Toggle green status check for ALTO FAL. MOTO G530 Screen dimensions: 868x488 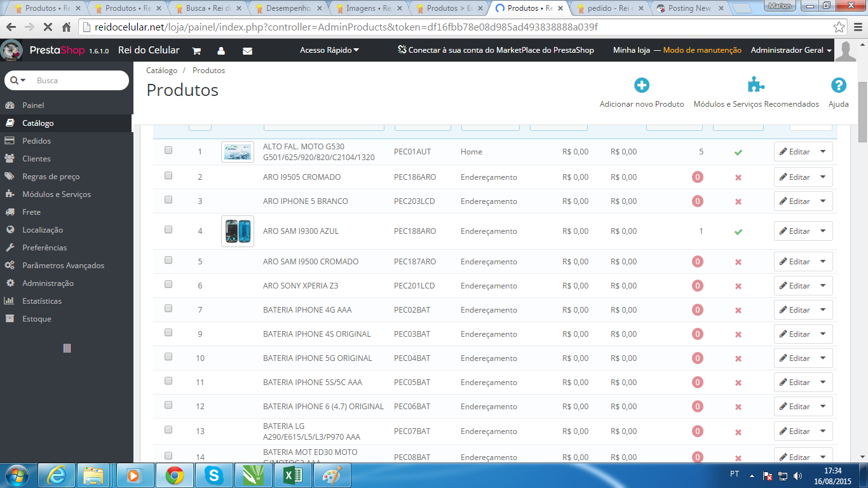pyautogui.click(x=738, y=152)
